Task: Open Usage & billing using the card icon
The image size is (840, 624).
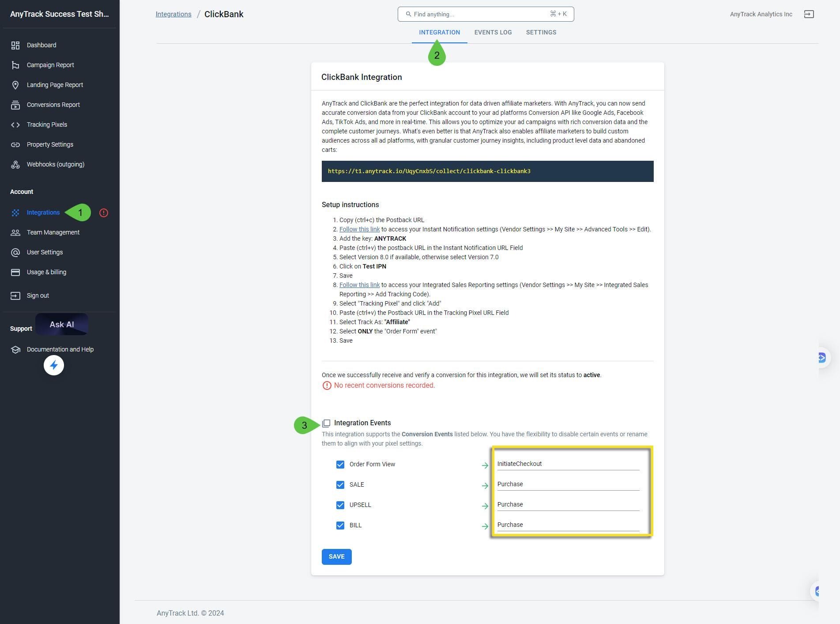Action: coord(16,272)
